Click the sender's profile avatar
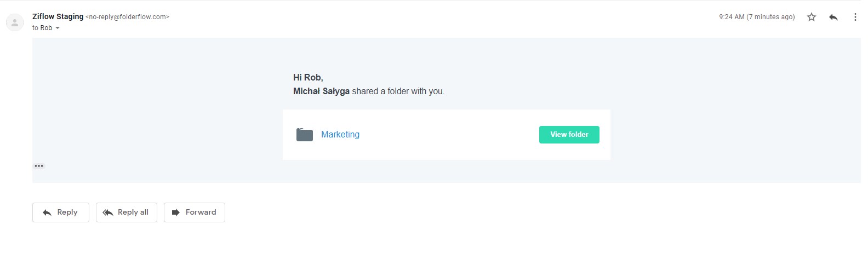Viewport: 868px width, 253px height. [x=15, y=22]
